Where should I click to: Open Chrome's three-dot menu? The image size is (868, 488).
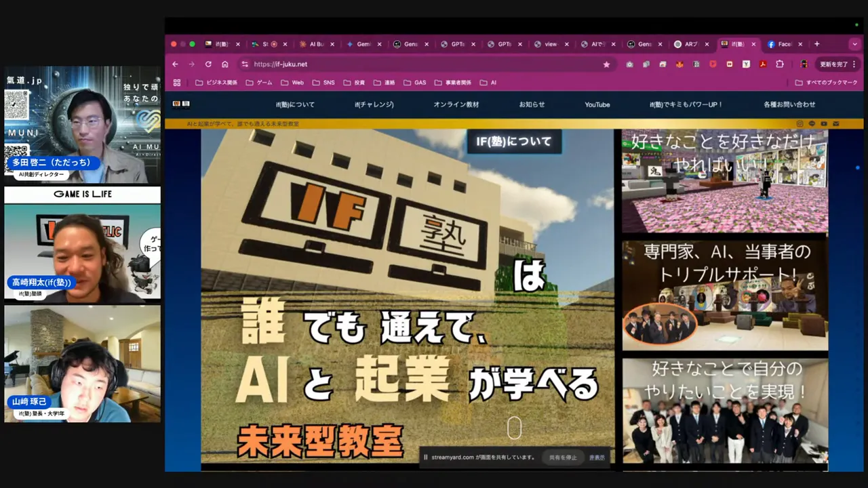click(x=854, y=64)
